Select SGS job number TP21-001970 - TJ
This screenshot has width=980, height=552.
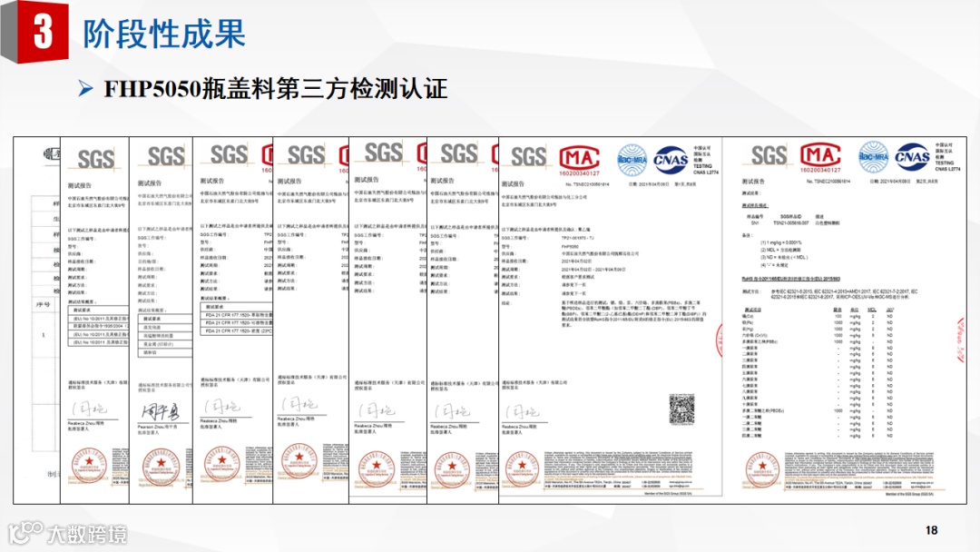click(x=577, y=238)
